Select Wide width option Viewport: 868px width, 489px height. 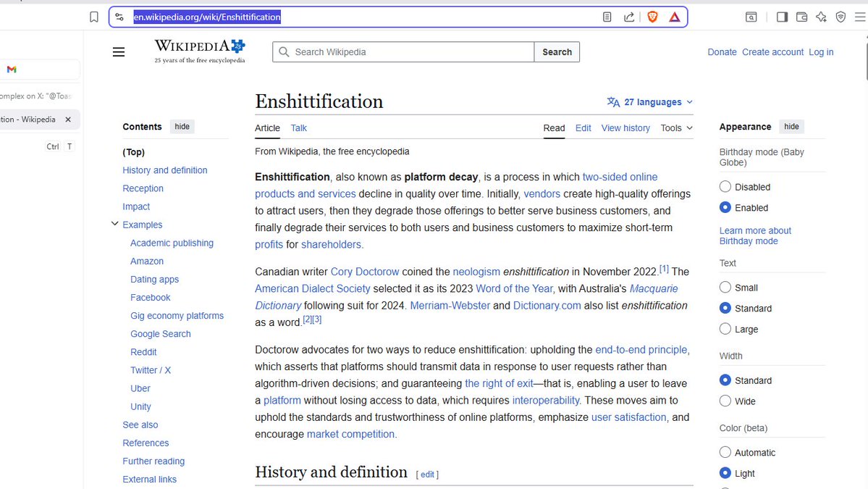pos(725,401)
